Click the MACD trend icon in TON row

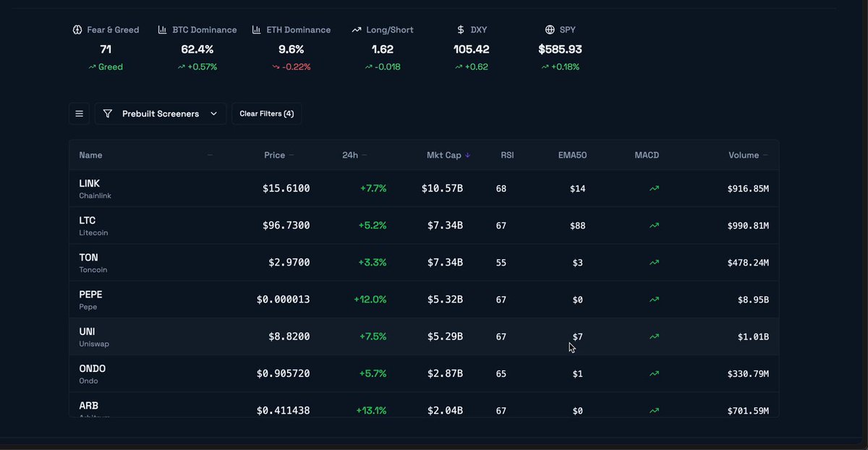655,263
